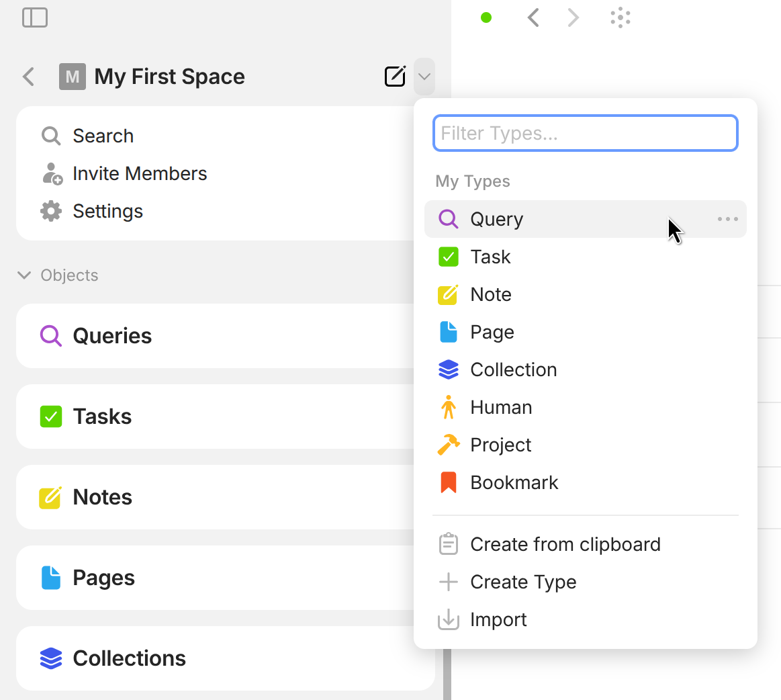Image resolution: width=781 pixels, height=700 pixels.
Task: Click Invite Members in the sidebar
Action: [x=139, y=173]
